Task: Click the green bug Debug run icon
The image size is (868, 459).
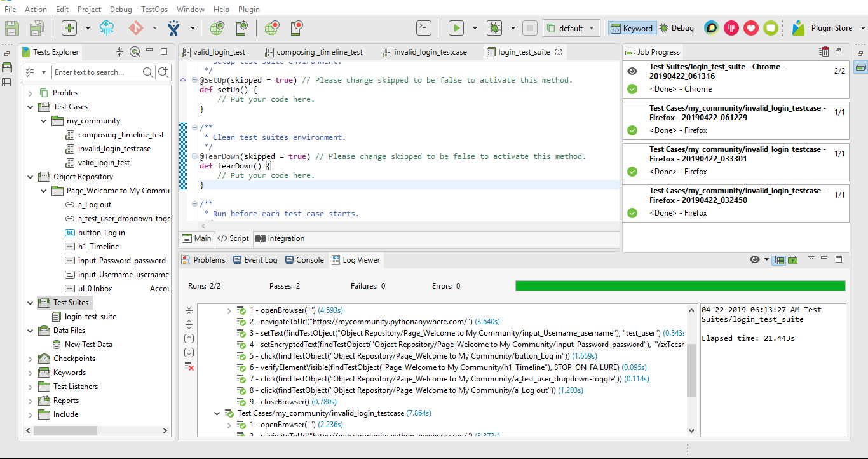Action: [494, 28]
